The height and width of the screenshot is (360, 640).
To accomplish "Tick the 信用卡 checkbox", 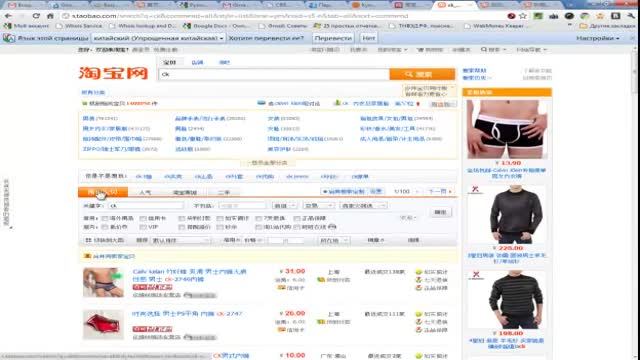I will tap(143, 219).
